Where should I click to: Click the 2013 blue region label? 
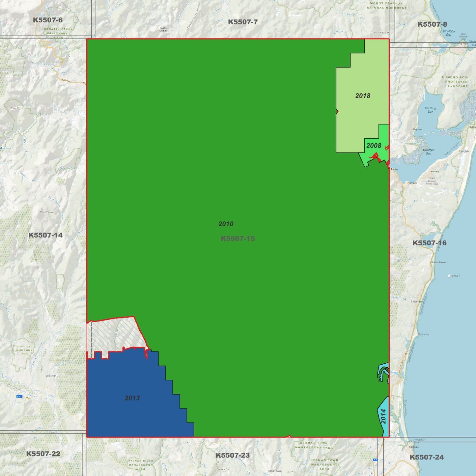[x=132, y=398]
